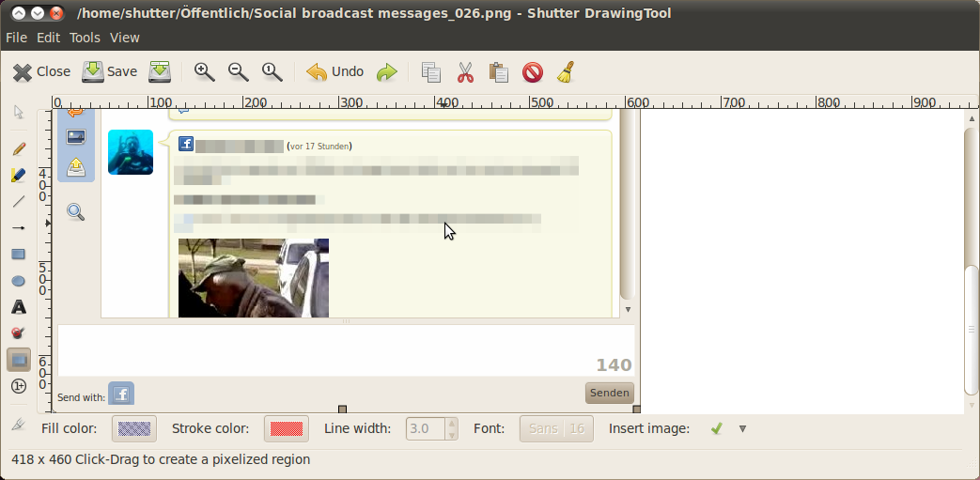Select the freehand Pencil tool
Viewport: 980px width, 480px height.
18,148
